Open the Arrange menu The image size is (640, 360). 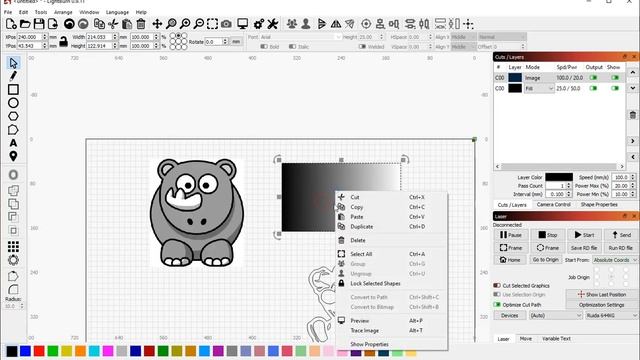[x=63, y=12]
